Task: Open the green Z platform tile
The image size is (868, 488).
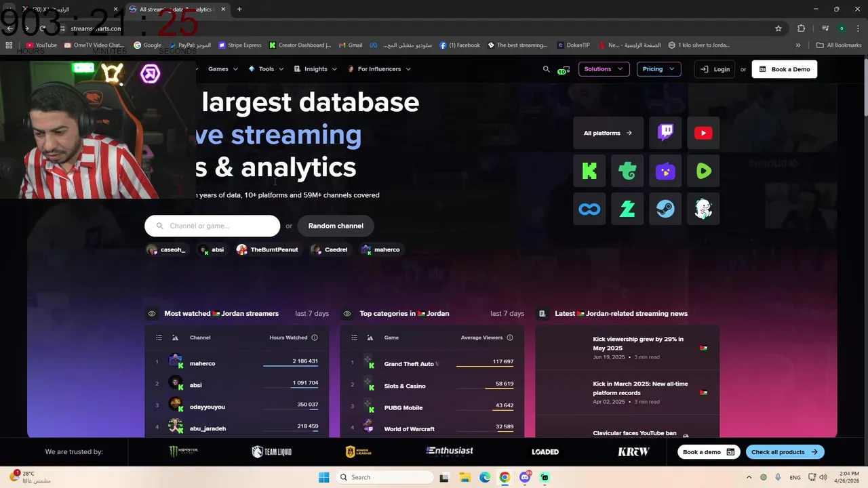Action: (x=627, y=209)
